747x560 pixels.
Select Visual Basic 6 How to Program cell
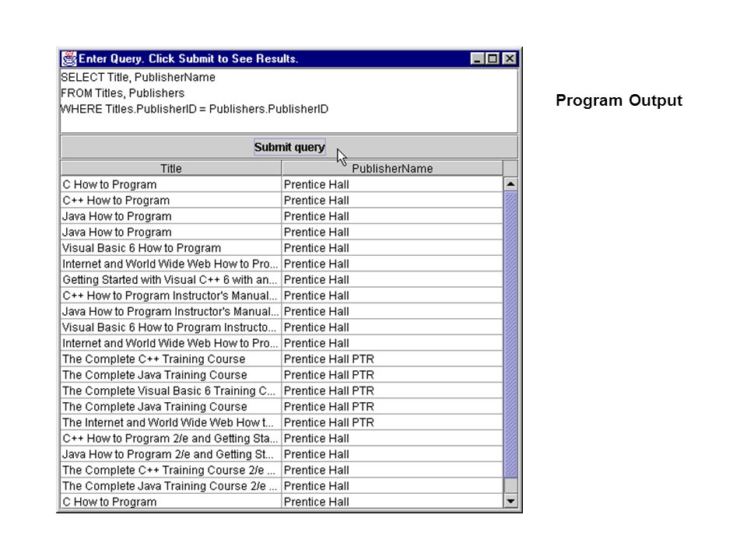(x=170, y=248)
